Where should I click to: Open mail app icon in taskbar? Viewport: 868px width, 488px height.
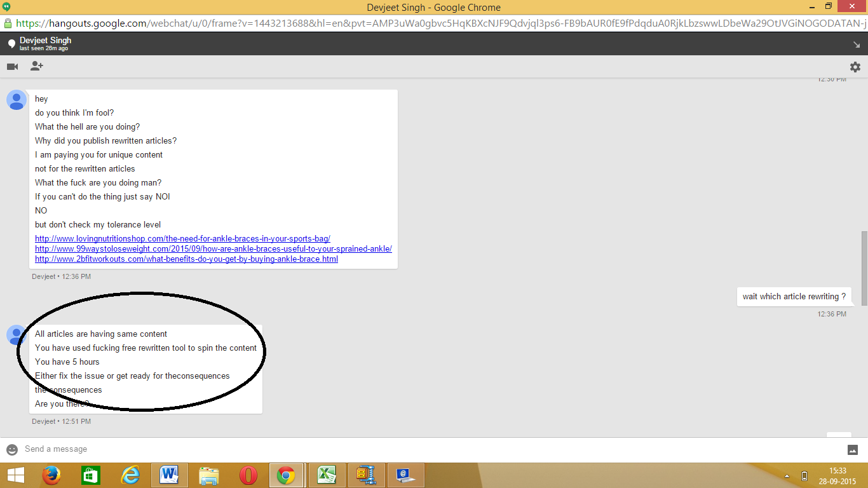pos(405,475)
